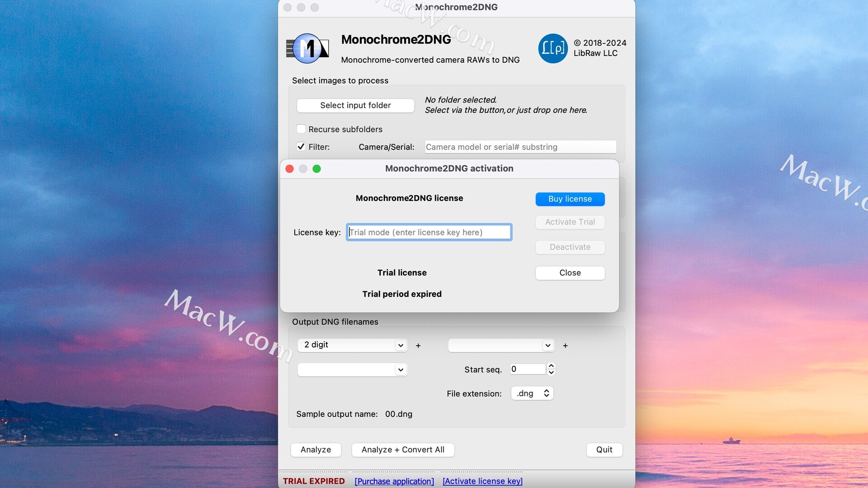This screenshot has height=488, width=868.
Task: Click the Analyze button
Action: coord(316,450)
